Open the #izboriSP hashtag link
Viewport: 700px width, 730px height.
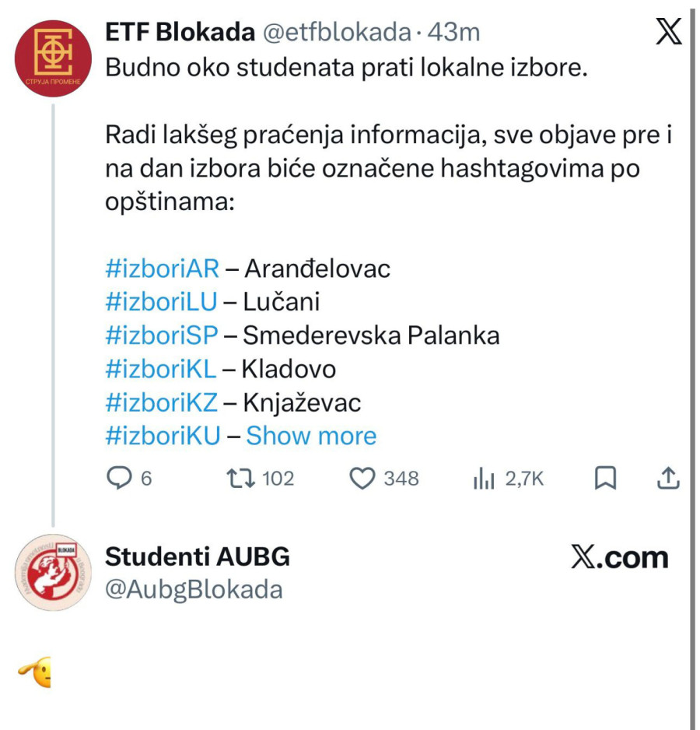pyautogui.click(x=160, y=335)
